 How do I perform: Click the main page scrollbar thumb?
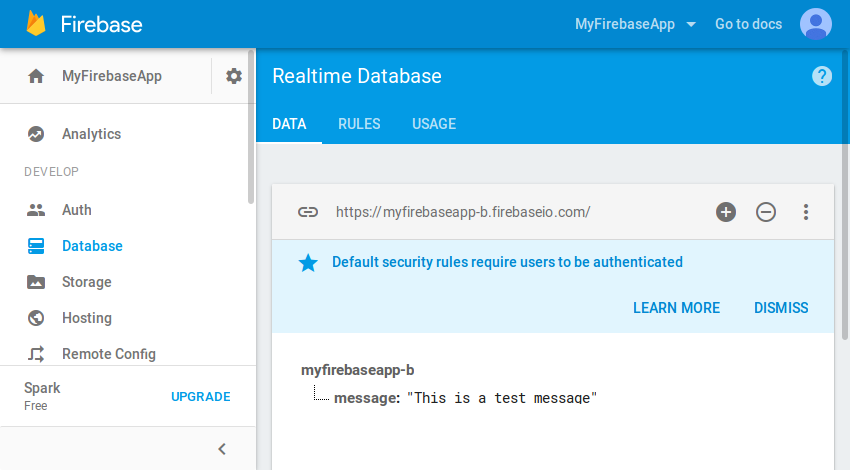pyautogui.click(x=845, y=195)
